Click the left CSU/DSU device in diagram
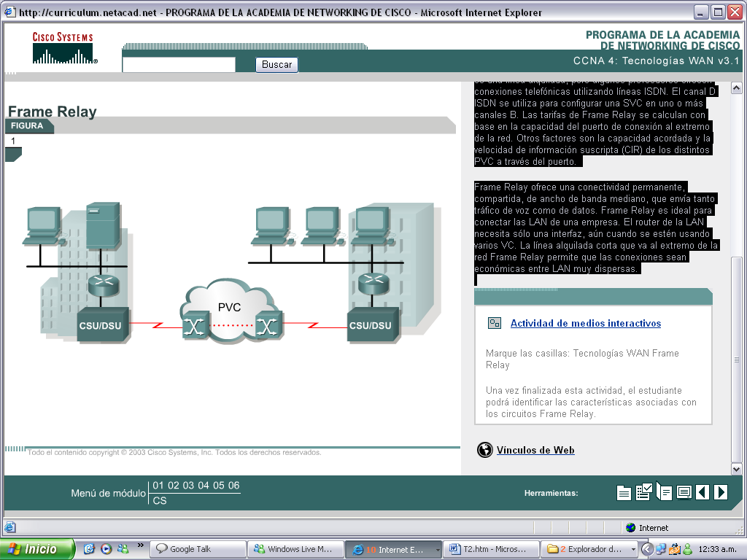This screenshot has height=560, width=747. tap(102, 325)
